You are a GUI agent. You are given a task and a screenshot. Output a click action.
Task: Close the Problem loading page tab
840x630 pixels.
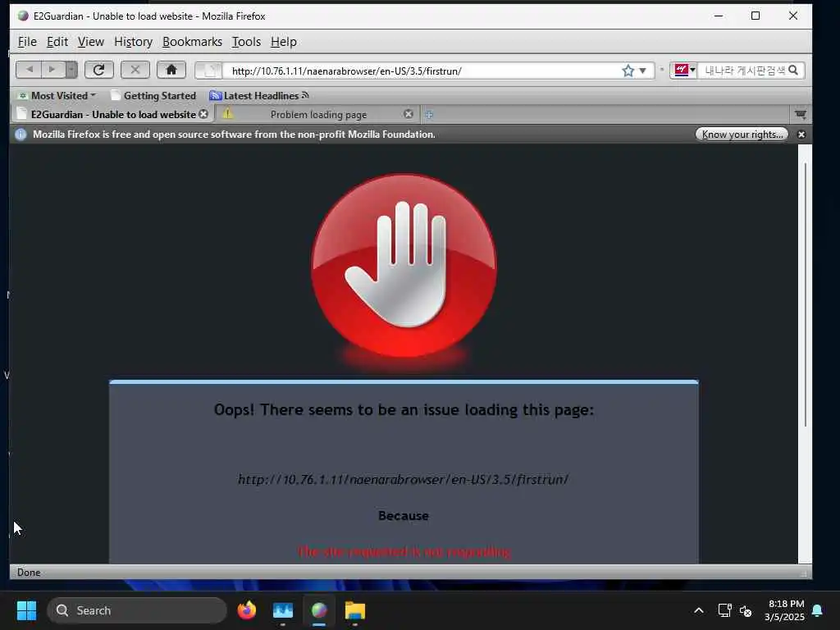click(409, 114)
